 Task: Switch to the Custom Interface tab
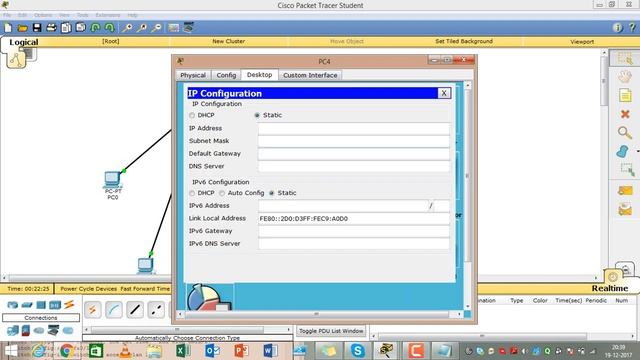(x=310, y=75)
